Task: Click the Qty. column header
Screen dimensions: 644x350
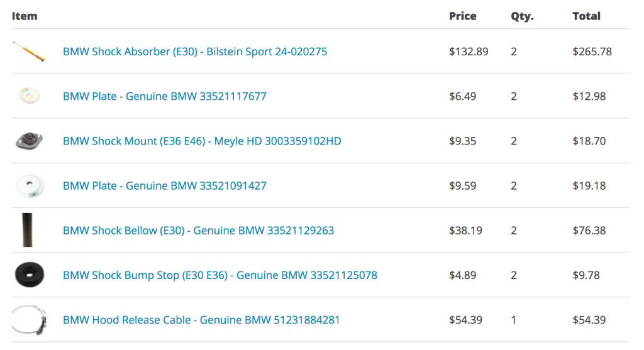Action: (522, 16)
